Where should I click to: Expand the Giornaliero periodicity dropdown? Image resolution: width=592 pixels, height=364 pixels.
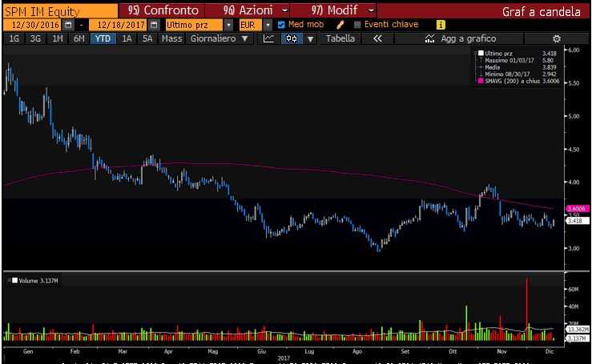tap(244, 38)
